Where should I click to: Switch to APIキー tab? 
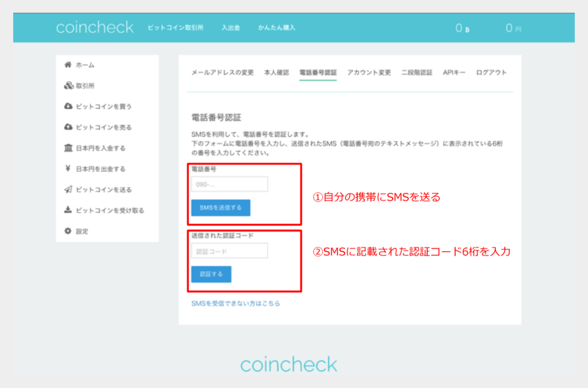pos(454,72)
